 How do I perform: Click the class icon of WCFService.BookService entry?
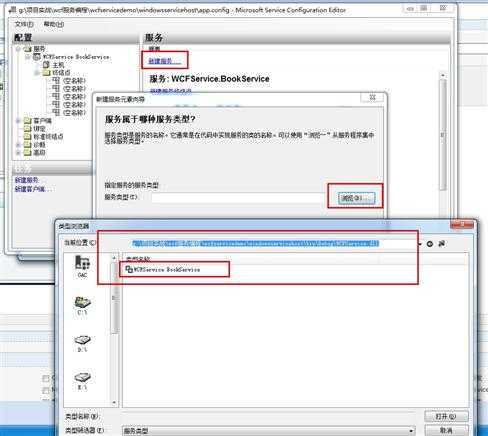[x=129, y=269]
